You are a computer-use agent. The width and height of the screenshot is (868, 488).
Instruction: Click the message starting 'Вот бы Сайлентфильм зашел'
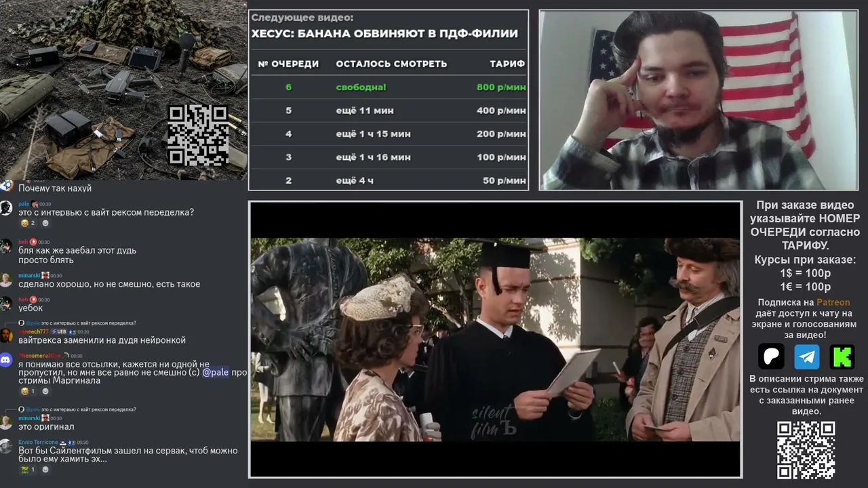click(x=128, y=455)
